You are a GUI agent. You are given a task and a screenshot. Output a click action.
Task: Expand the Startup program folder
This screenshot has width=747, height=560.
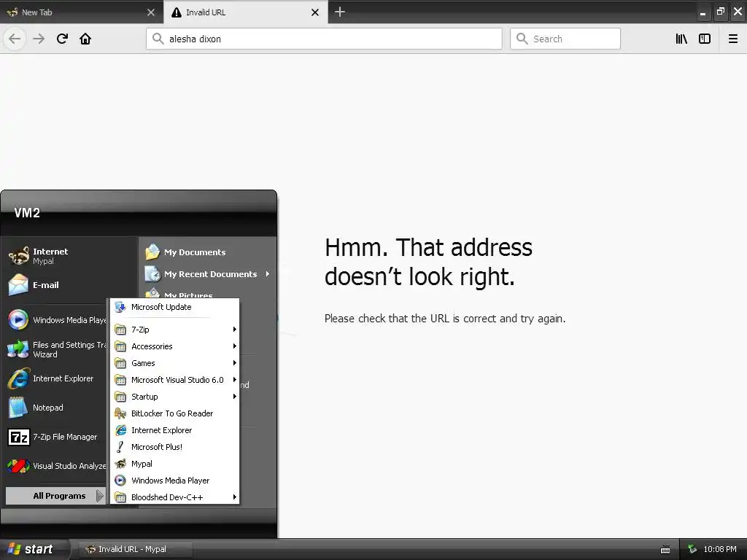(175, 397)
